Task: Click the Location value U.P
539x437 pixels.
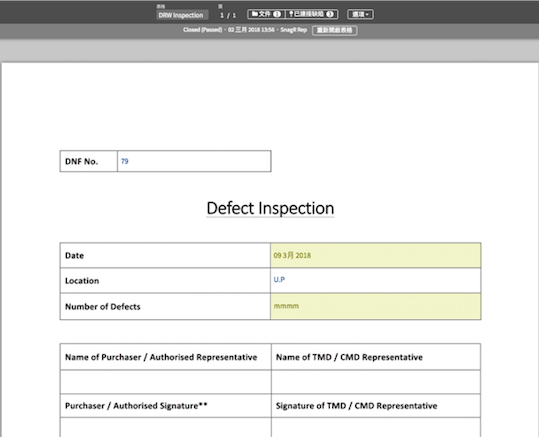Action: [x=279, y=280]
